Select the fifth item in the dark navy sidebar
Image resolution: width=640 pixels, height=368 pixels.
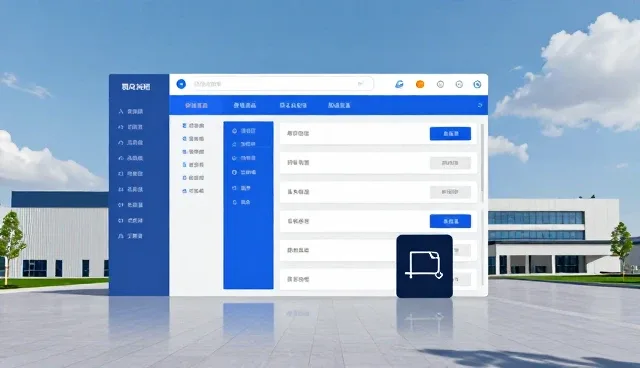click(x=131, y=173)
